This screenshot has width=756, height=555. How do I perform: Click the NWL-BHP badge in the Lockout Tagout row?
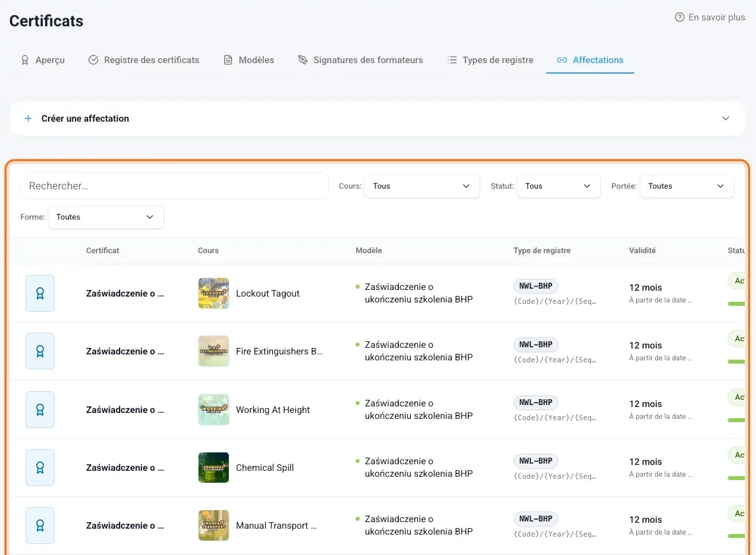pos(536,286)
